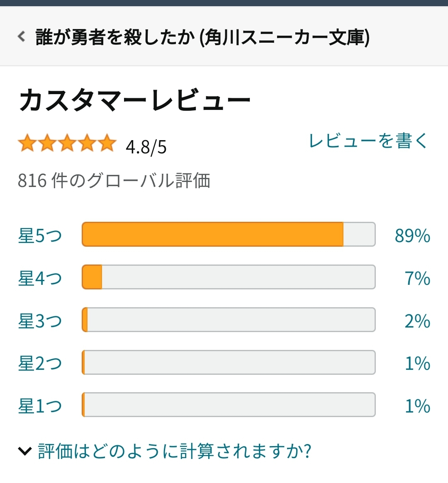
Task: Select the 星3つ rating filter label
Action: [x=40, y=320]
